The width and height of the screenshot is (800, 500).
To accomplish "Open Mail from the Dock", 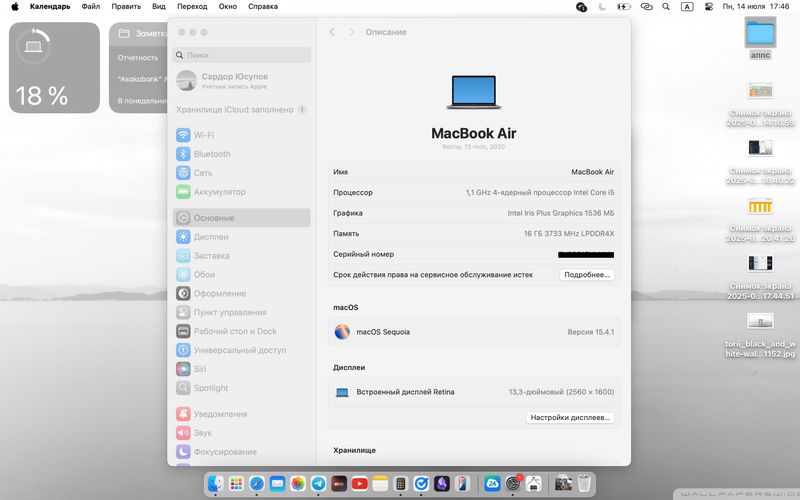I will pyautogui.click(x=277, y=483).
